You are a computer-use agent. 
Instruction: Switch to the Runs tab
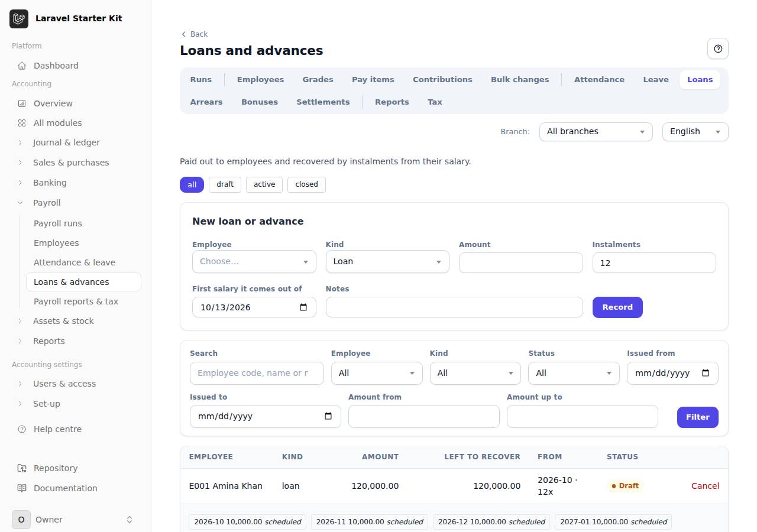tap(200, 79)
